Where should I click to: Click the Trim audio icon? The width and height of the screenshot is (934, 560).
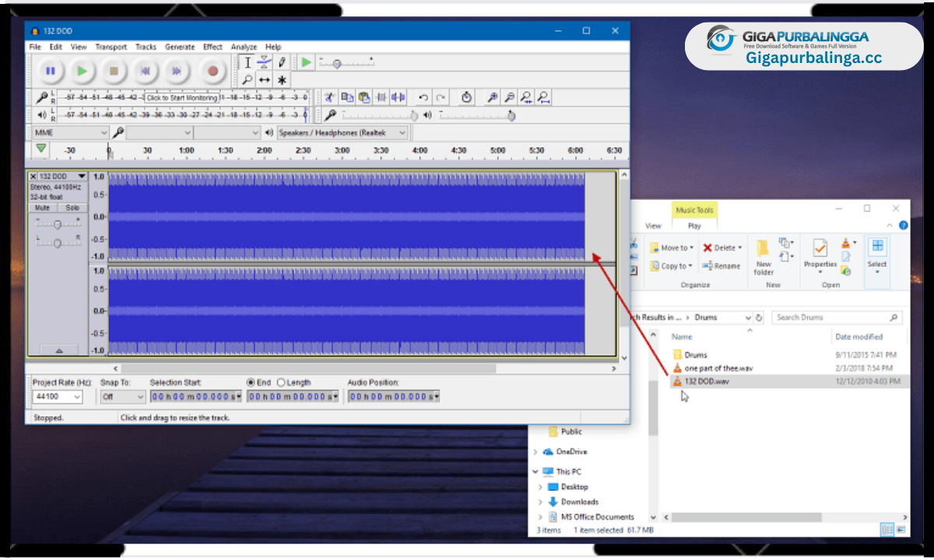coord(381,97)
